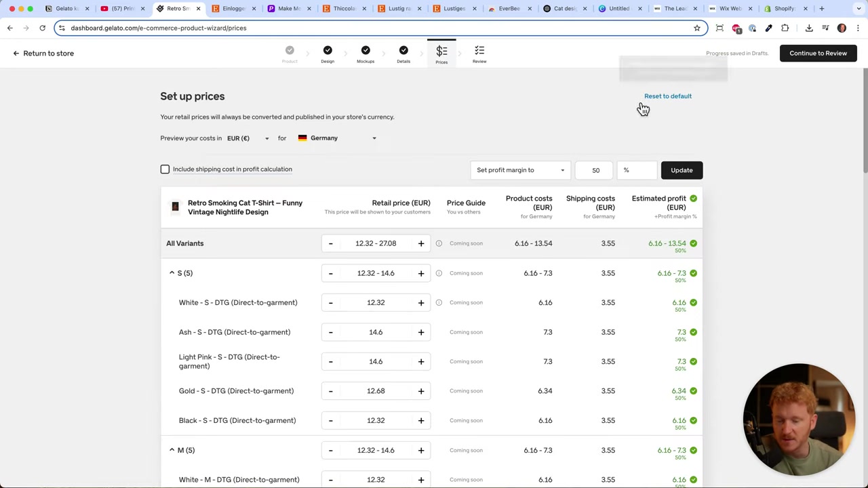Decrease All Variants retail price

pyautogui.click(x=330, y=243)
